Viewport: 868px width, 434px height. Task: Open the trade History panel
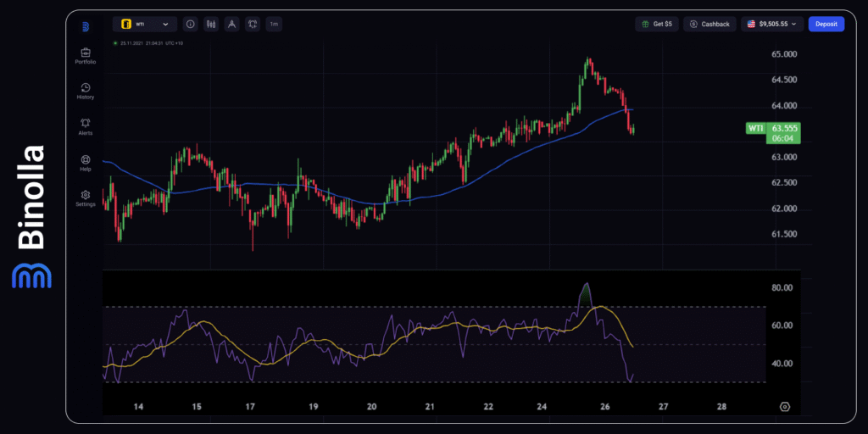[86, 91]
